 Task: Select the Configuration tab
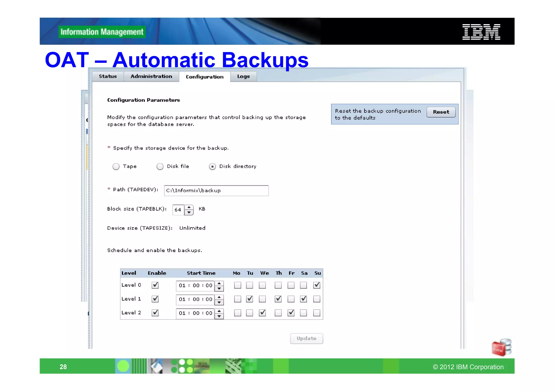click(x=205, y=77)
